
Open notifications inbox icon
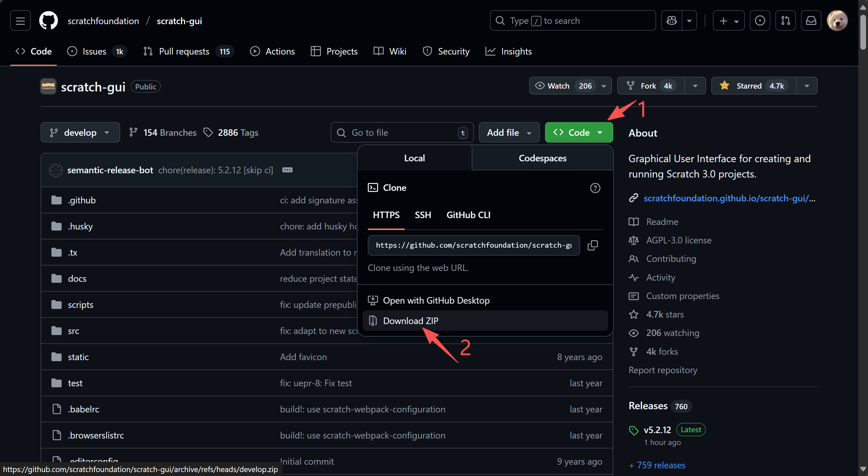pyautogui.click(x=811, y=21)
